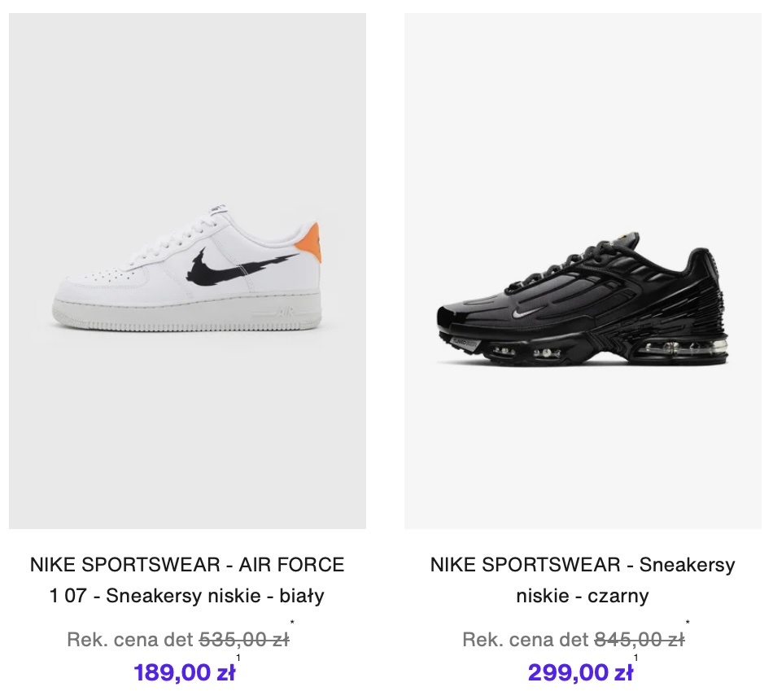Screen dimensions: 773x700
Task: Click the Rek. cena det label under Air Force
Action: (130, 640)
